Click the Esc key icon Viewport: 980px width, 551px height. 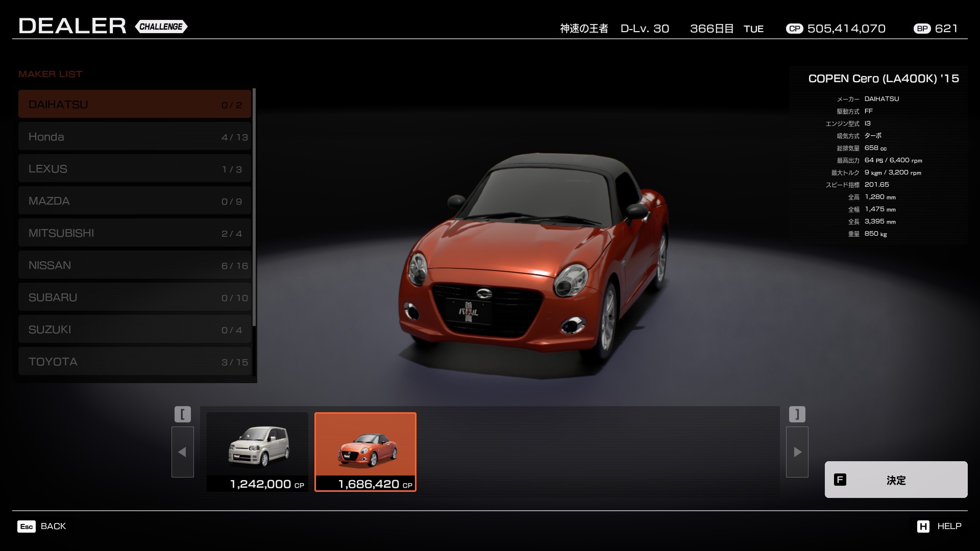click(27, 526)
